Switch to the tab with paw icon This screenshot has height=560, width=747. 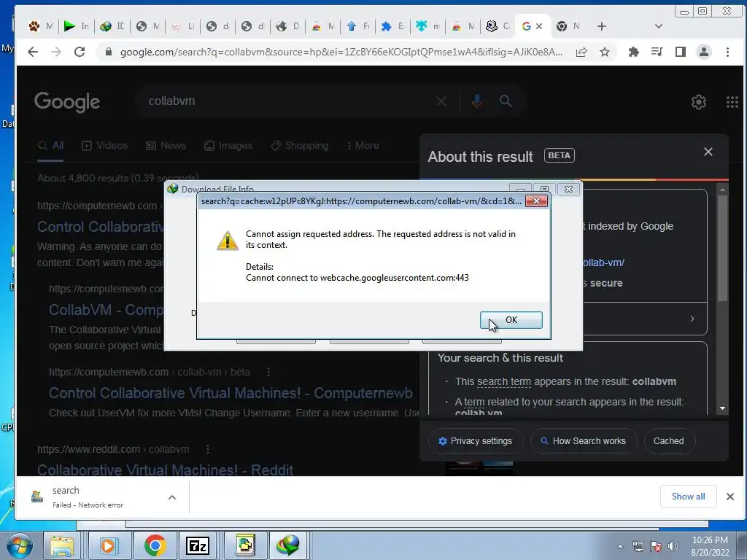tap(40, 26)
